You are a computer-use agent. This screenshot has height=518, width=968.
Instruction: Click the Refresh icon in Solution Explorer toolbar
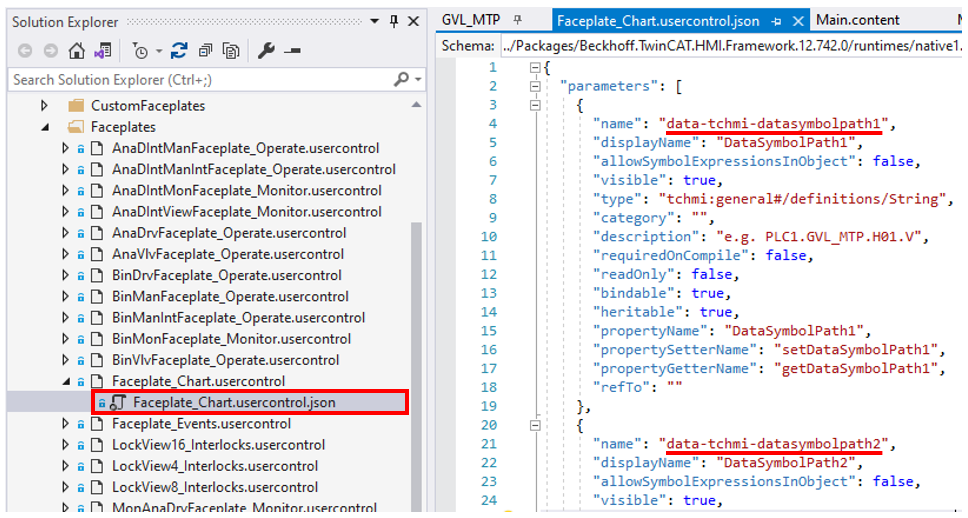click(179, 51)
